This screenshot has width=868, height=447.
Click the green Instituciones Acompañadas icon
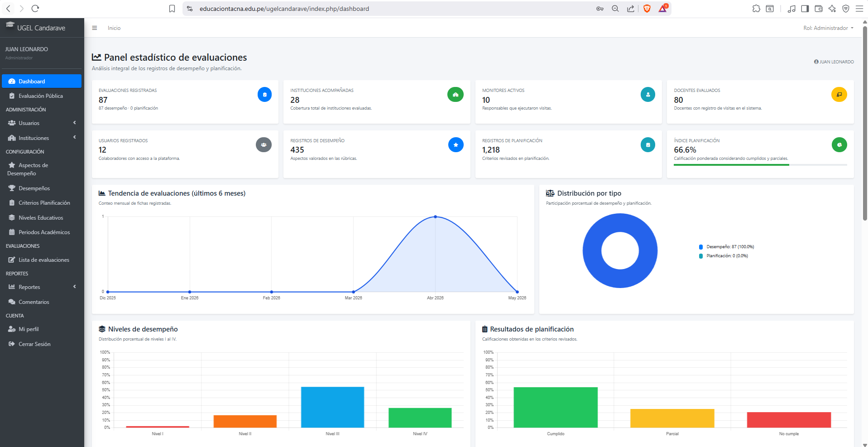coord(456,95)
